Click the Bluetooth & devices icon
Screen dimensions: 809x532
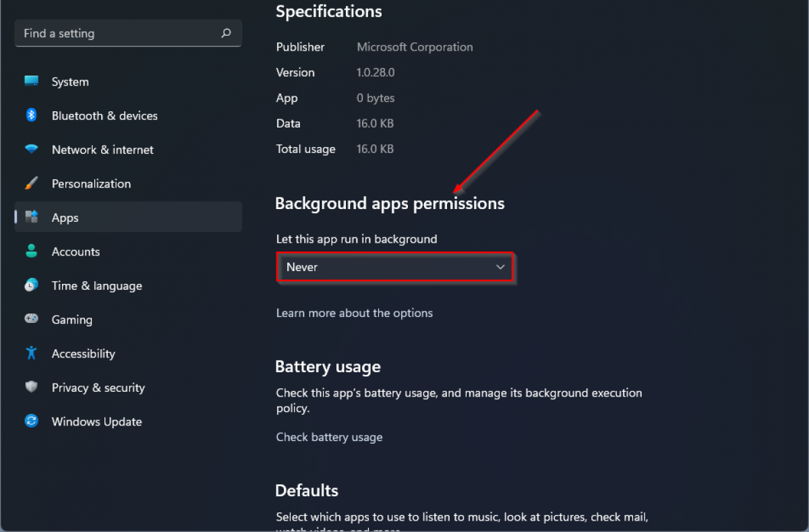(x=31, y=115)
